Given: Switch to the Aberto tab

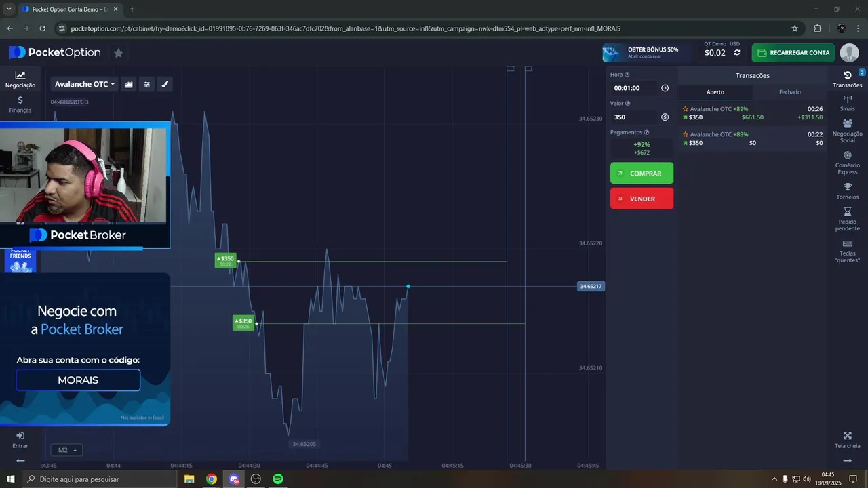Looking at the screenshot, I should click(715, 92).
